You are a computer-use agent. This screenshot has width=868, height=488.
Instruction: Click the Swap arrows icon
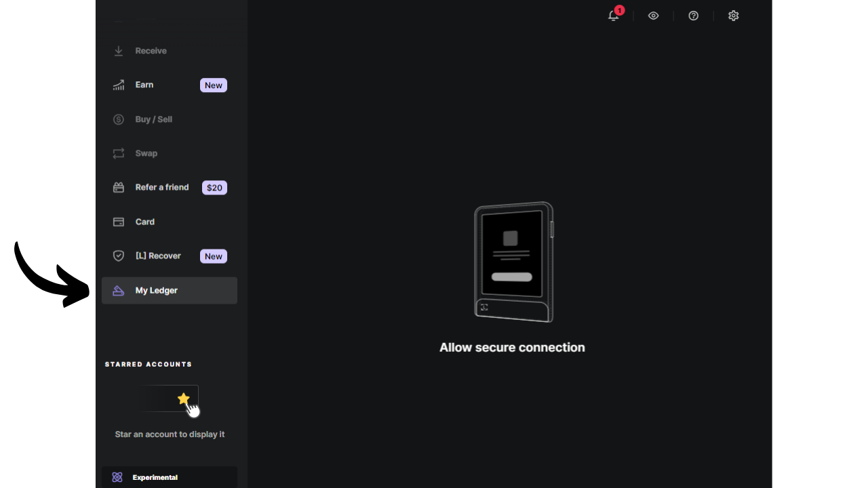click(x=119, y=154)
